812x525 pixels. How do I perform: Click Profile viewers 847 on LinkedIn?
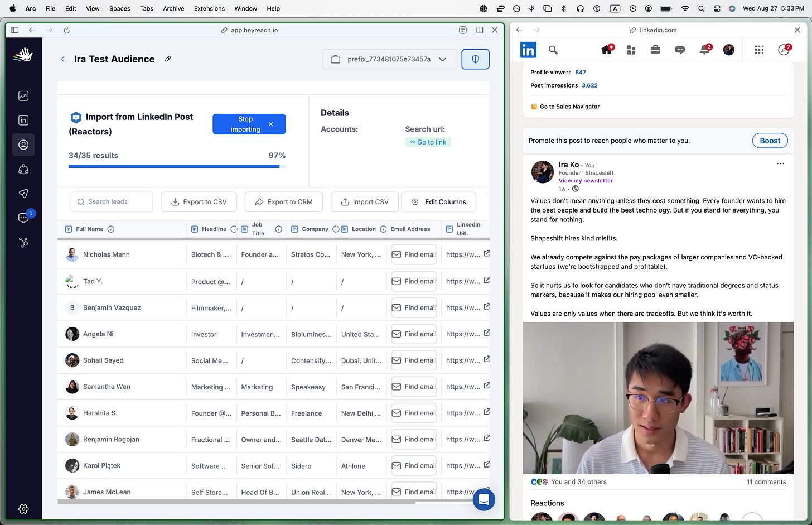tap(558, 72)
